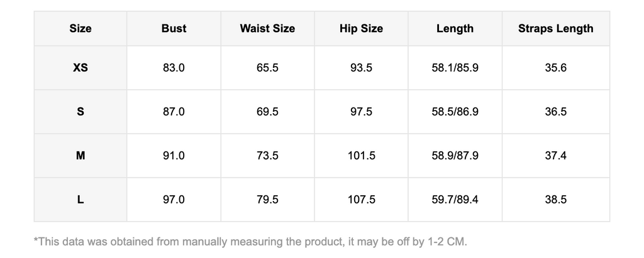Click the Size column header
The image size is (644, 258).
tap(80, 28)
